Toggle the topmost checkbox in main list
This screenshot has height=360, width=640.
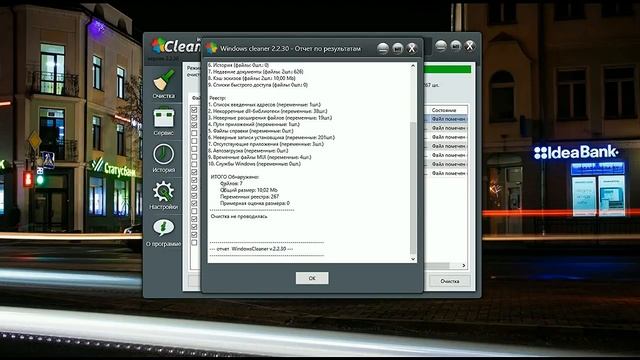point(194,110)
